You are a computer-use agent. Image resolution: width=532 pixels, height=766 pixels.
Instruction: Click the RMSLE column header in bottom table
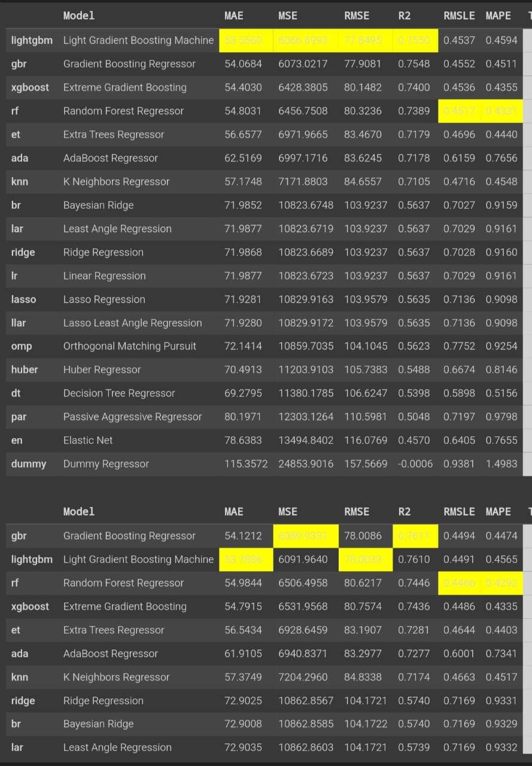coord(459,512)
